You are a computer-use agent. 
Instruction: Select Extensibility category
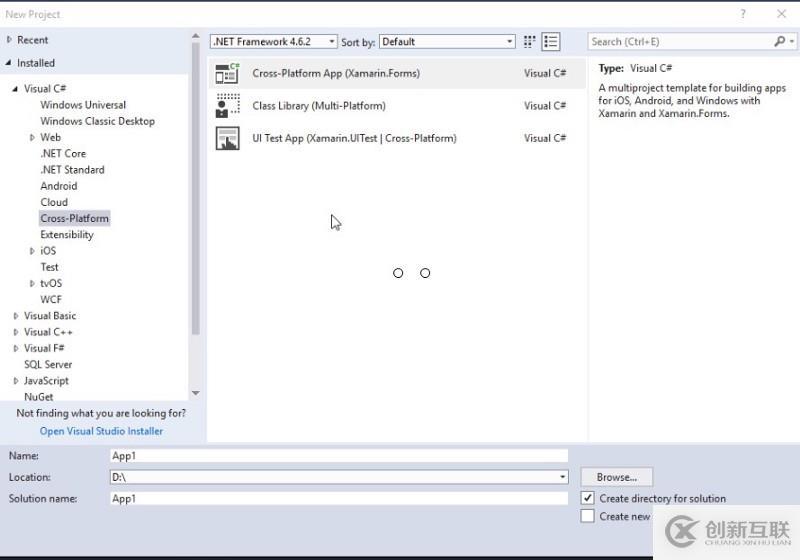(x=67, y=235)
